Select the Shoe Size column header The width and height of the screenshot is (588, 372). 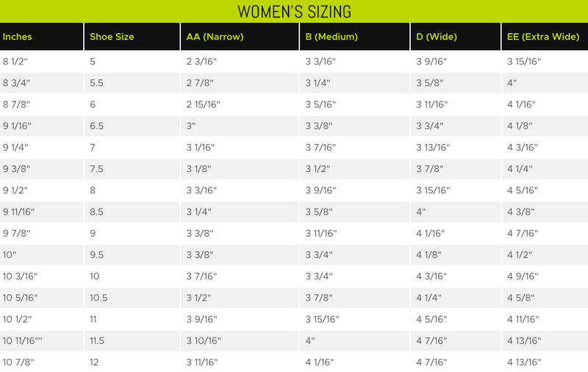[132, 37]
